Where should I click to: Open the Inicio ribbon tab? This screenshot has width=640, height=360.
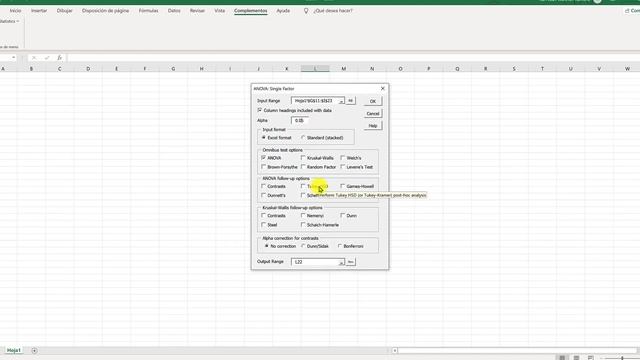point(16,11)
